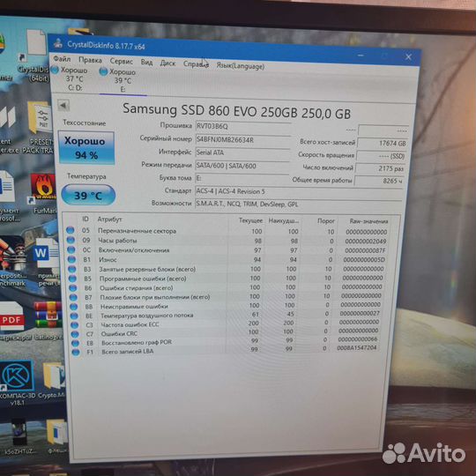The image size is (476, 476).
Task: Click the 8265 ч power-on hours value
Action: point(379,181)
